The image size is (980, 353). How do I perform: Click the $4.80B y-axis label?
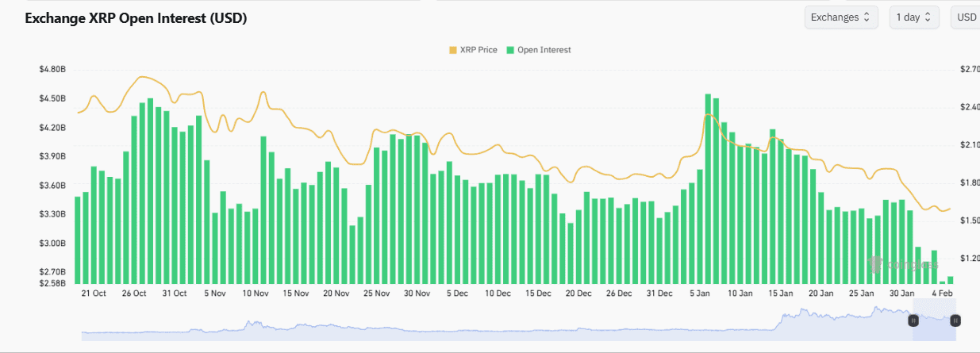52,70
